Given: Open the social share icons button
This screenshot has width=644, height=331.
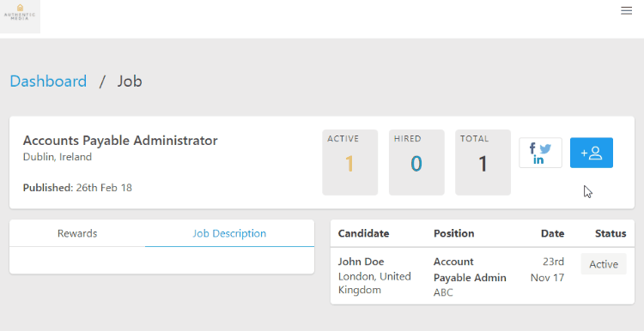Looking at the screenshot, I should (540, 153).
